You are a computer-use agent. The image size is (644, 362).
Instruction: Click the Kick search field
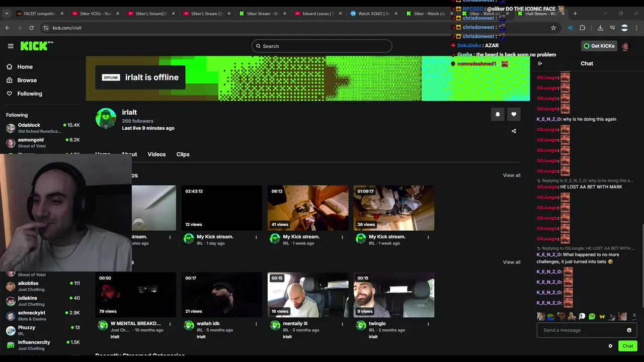click(x=322, y=46)
